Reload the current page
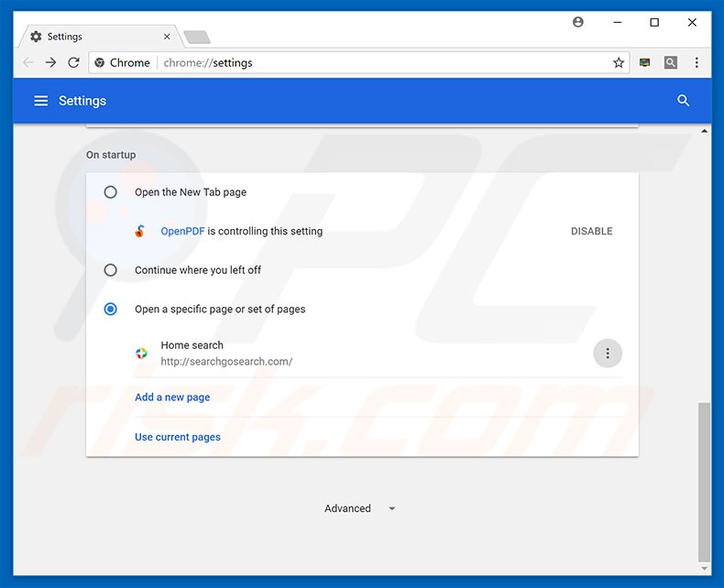The width and height of the screenshot is (724, 588). [x=73, y=63]
